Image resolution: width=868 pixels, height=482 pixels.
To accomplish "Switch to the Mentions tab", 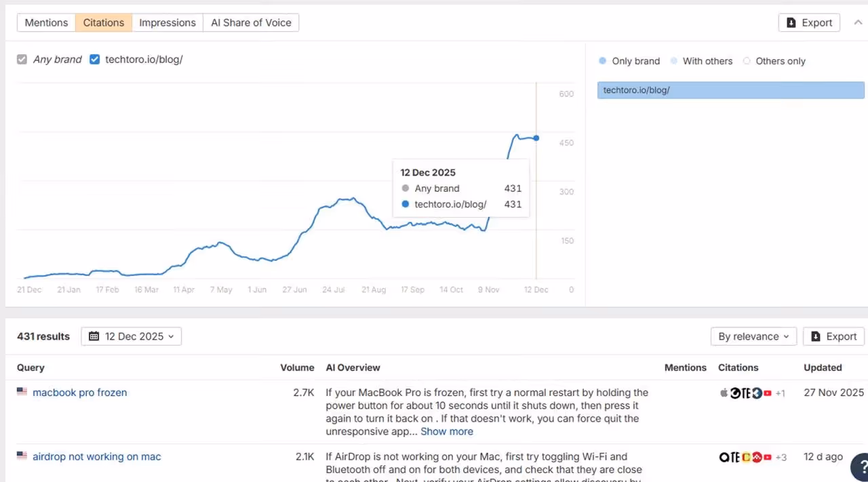I will pyautogui.click(x=46, y=22).
